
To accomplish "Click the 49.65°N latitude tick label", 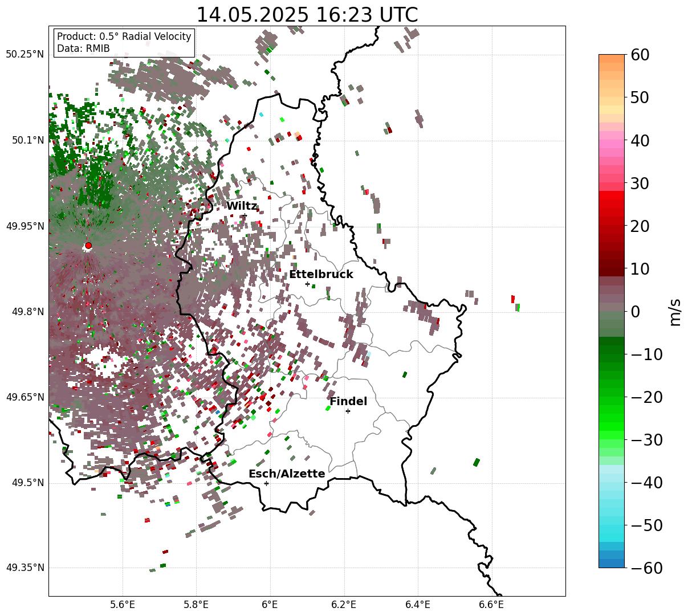I will (x=25, y=397).
